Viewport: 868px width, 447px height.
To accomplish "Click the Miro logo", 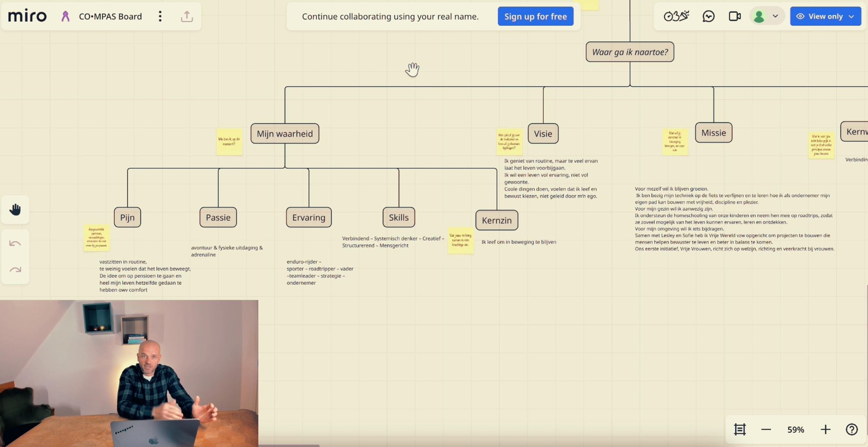I will (27, 16).
